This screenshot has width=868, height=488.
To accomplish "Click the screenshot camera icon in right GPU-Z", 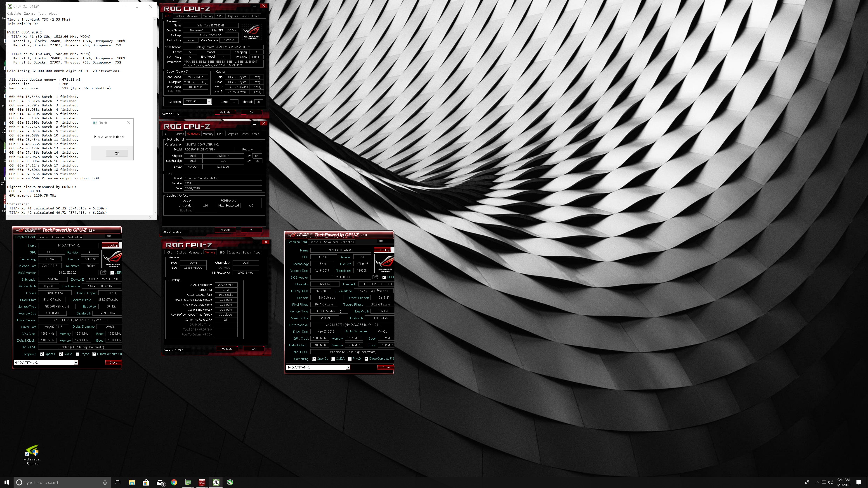I will click(381, 241).
